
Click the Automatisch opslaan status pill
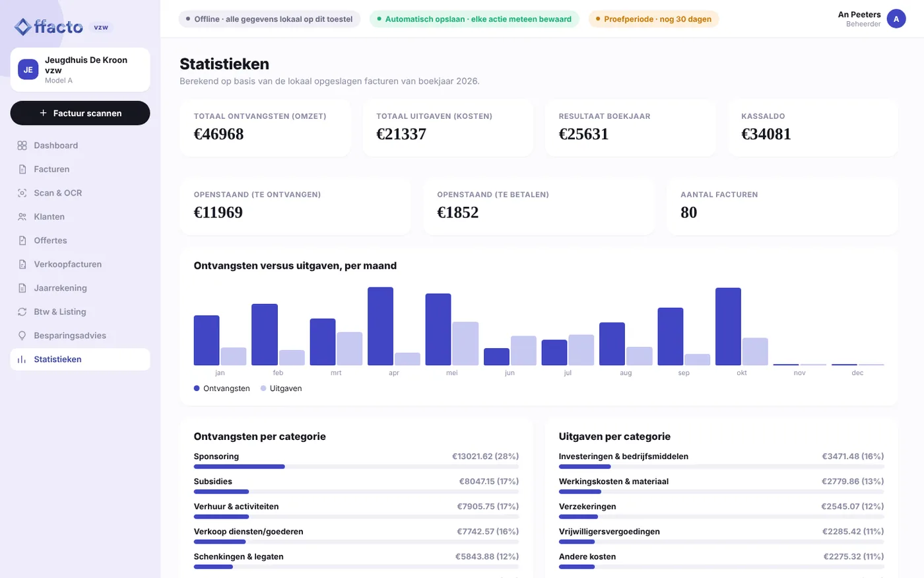[x=474, y=19]
